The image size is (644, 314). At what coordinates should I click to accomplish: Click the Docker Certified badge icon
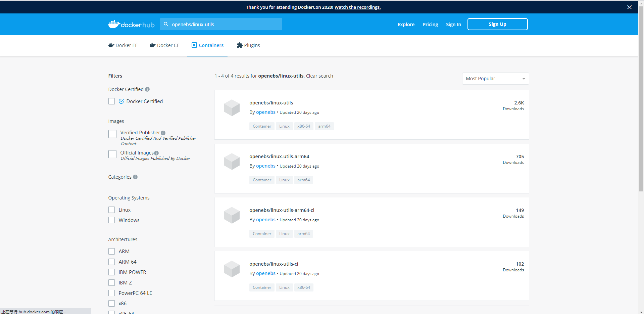click(x=121, y=101)
